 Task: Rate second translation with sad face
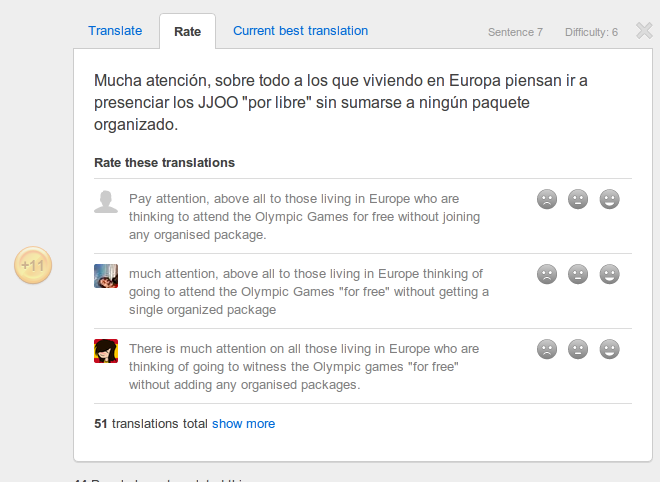click(547, 274)
